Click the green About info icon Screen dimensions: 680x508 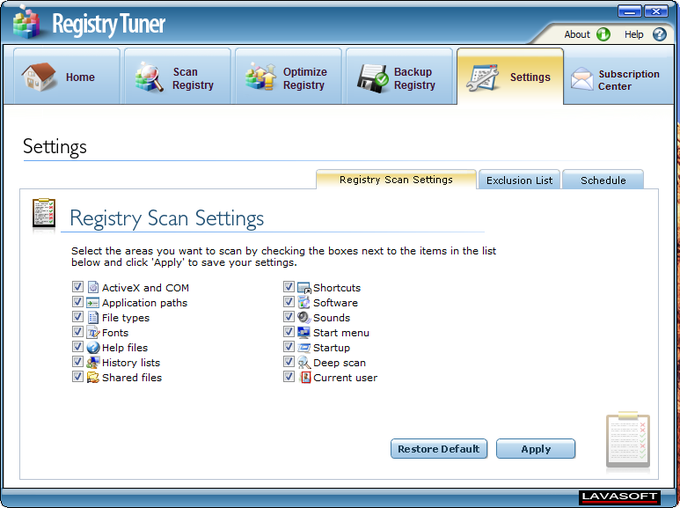(x=603, y=34)
